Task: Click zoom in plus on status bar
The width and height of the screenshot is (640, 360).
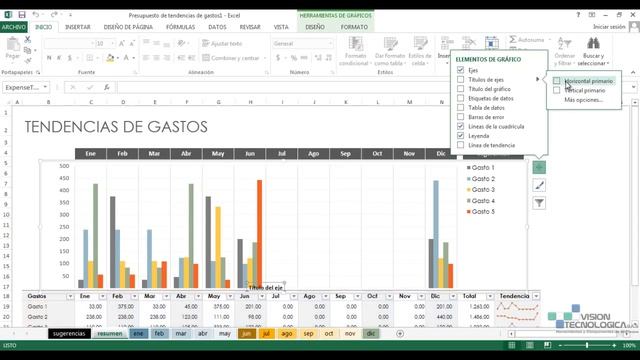Action: tap(614, 345)
